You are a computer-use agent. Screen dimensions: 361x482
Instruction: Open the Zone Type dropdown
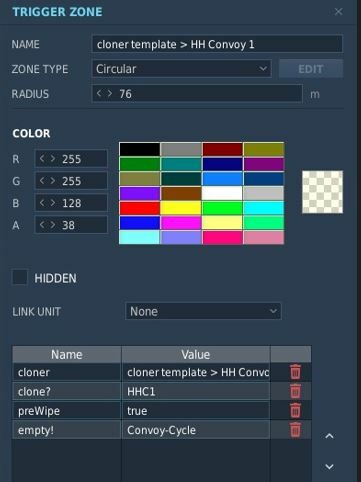click(181, 69)
